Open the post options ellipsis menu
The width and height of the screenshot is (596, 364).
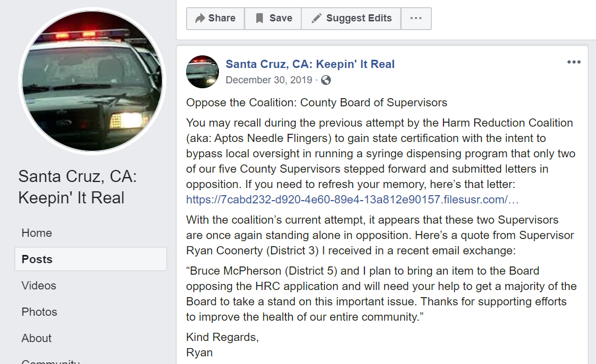(573, 62)
